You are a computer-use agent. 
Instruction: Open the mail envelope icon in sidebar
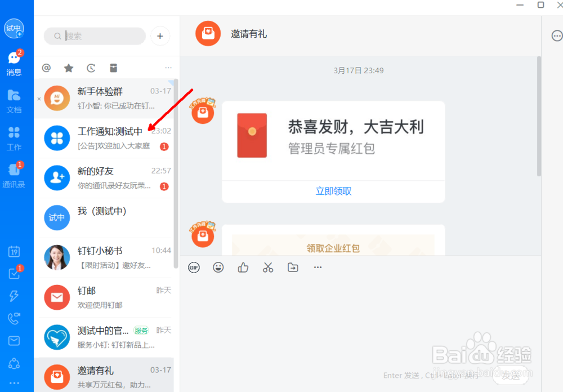coord(14,341)
